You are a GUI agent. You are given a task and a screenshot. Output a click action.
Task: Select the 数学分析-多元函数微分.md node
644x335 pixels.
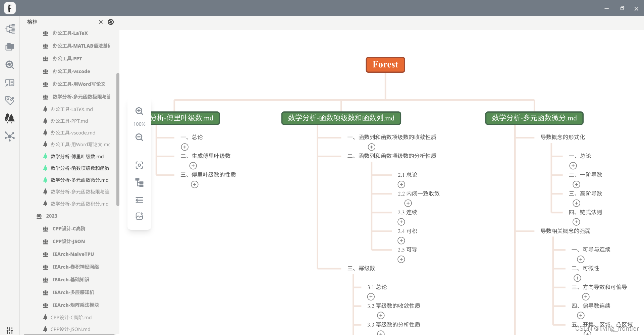click(x=534, y=118)
